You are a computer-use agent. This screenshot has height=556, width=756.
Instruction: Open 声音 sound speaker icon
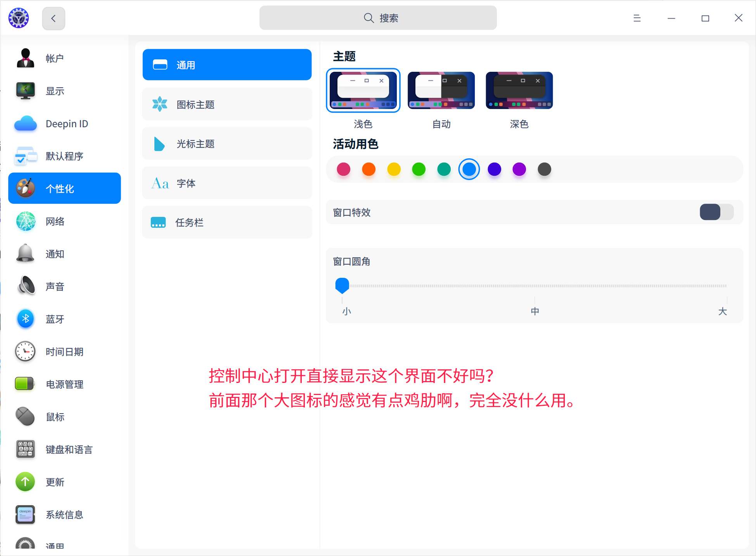[26, 286]
